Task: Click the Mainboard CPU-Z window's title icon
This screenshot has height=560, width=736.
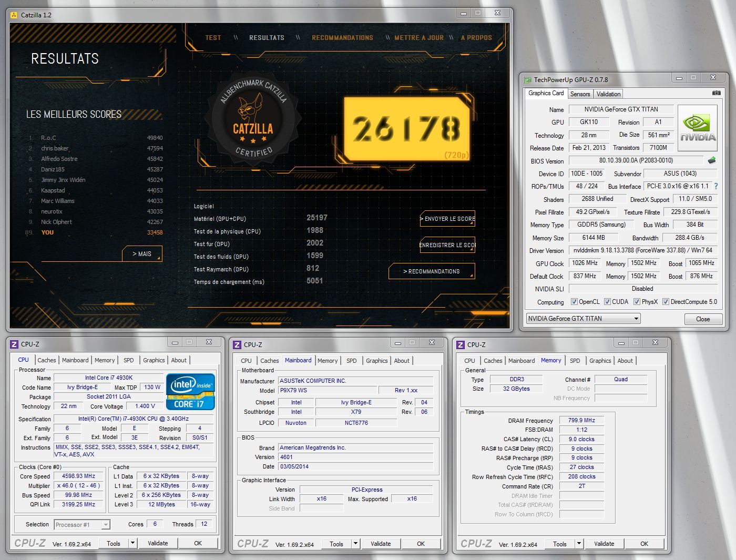Action: [237, 345]
